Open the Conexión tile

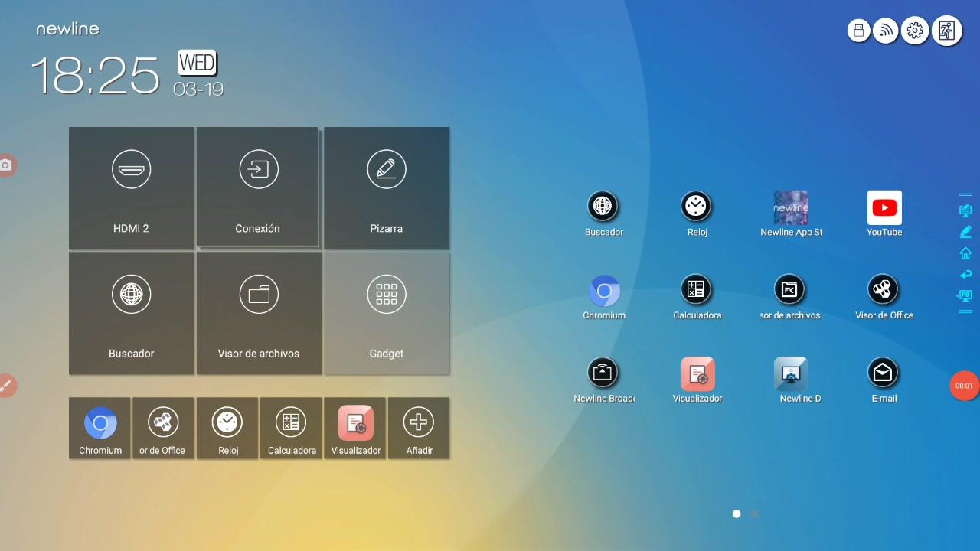tap(258, 188)
